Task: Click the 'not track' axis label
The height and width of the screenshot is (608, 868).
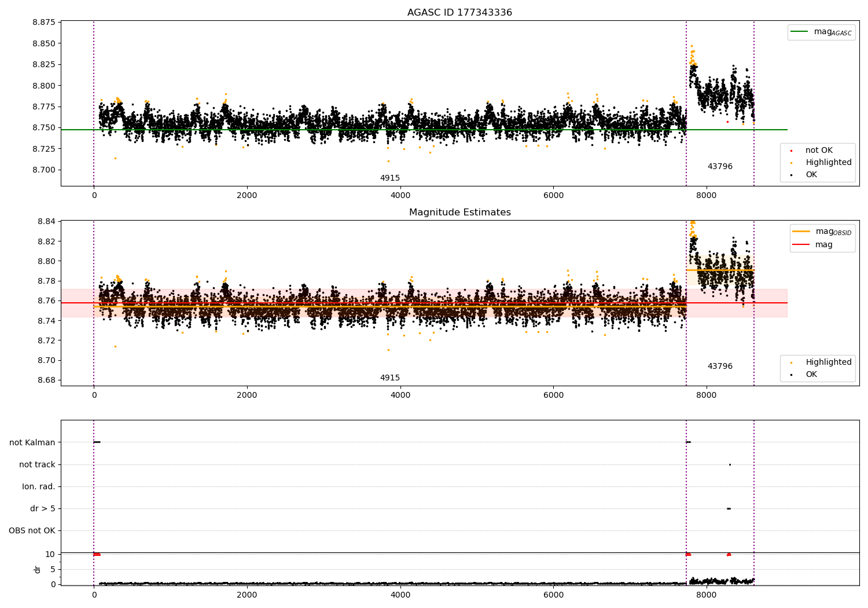Action: coord(37,465)
